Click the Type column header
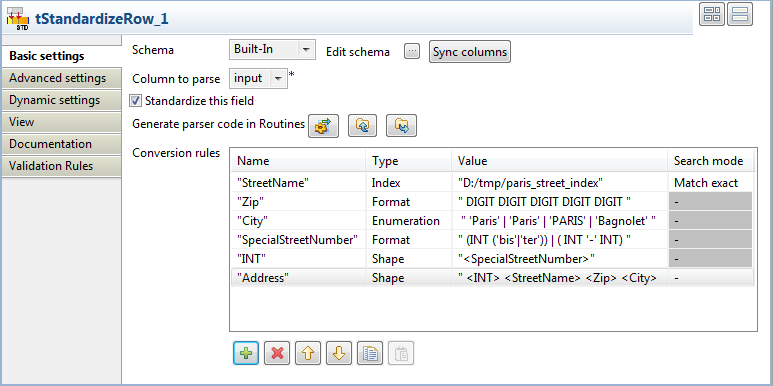Screen dimensions: 773x386 (x=409, y=161)
